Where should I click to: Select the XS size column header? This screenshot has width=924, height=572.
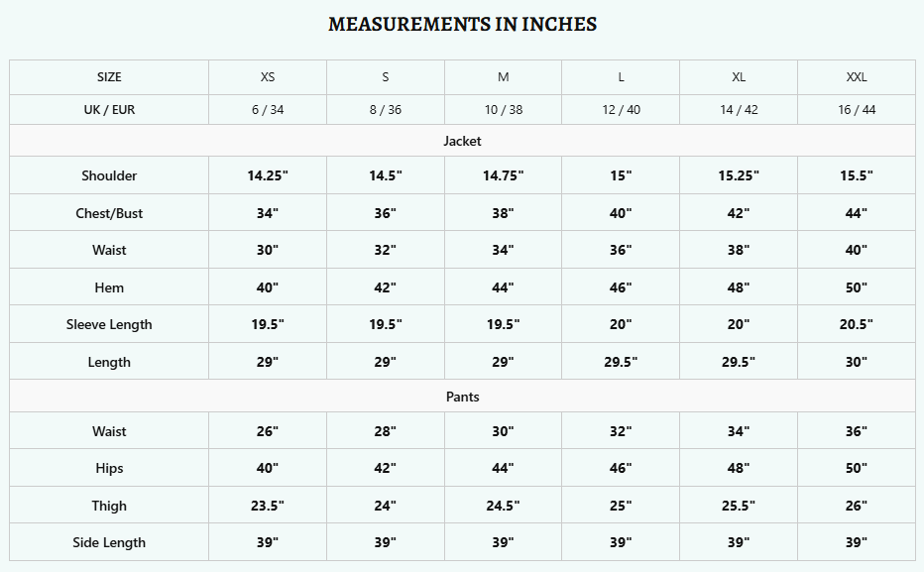(x=268, y=77)
